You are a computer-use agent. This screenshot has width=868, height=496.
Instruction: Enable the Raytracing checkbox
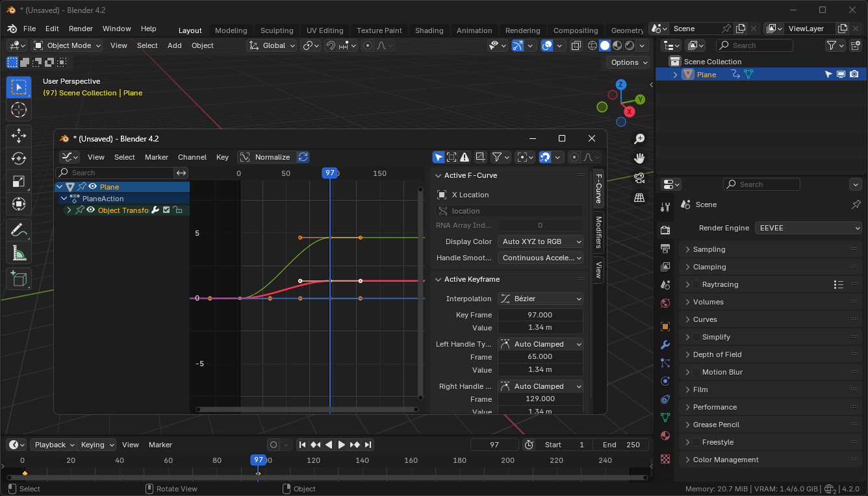696,284
